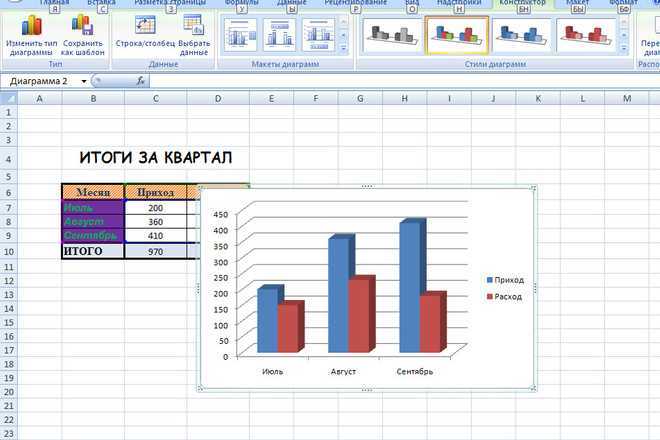Click the Name Box showing Диаграмма 2
The image size is (660, 440).
pos(40,81)
